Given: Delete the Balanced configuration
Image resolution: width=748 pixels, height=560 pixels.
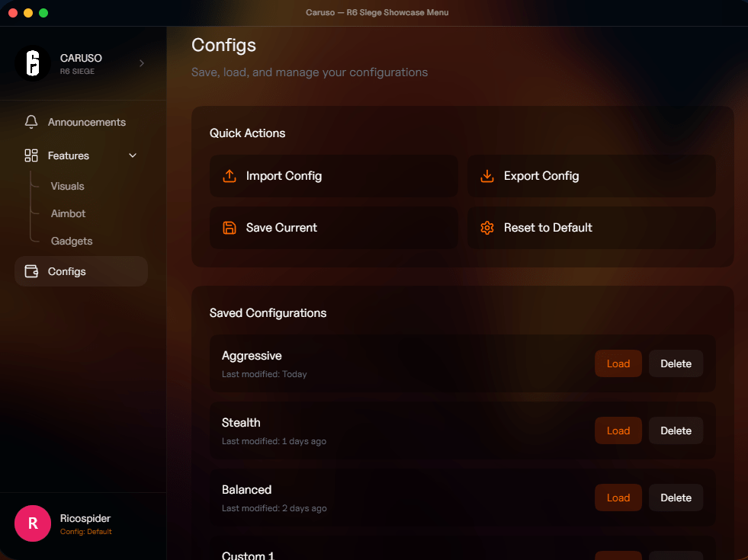Looking at the screenshot, I should coord(676,498).
